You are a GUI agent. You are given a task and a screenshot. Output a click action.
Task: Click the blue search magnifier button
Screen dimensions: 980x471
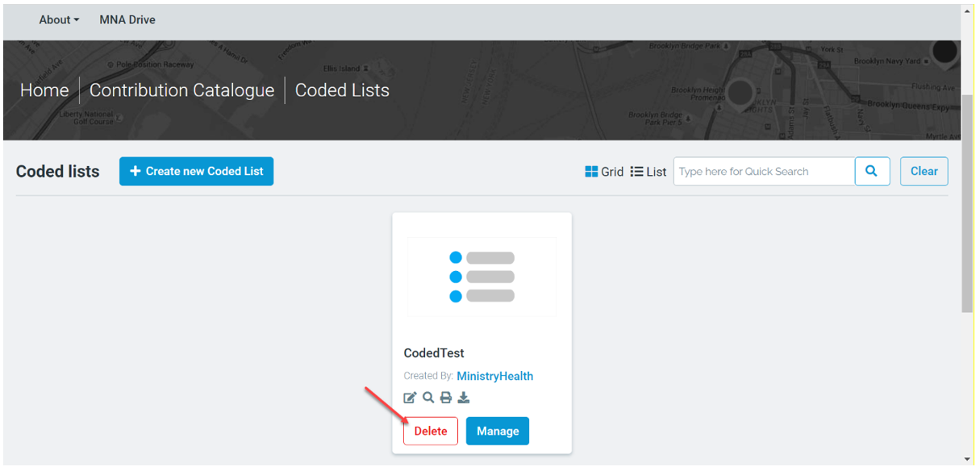click(x=872, y=171)
